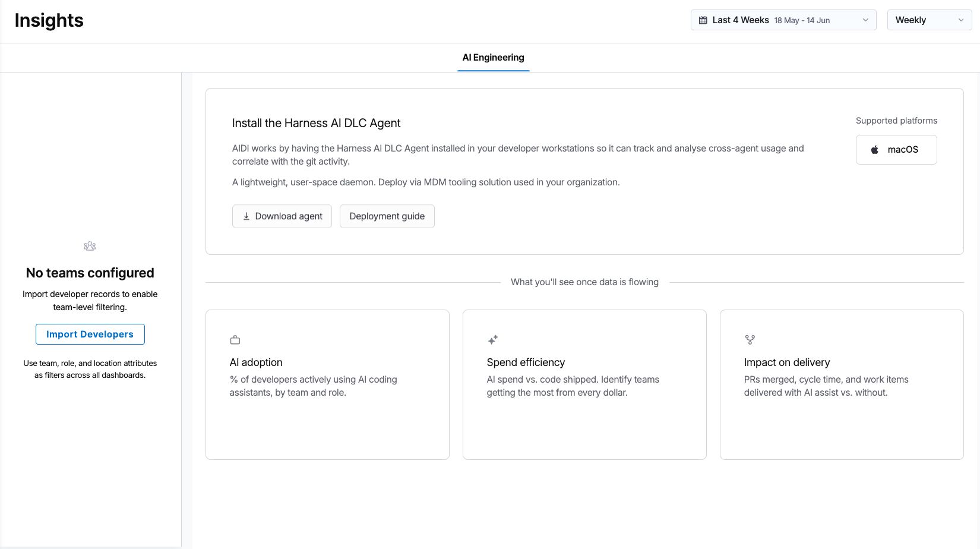Click the sparkle icon on Spend efficiency card
The width and height of the screenshot is (980, 549).
(493, 340)
